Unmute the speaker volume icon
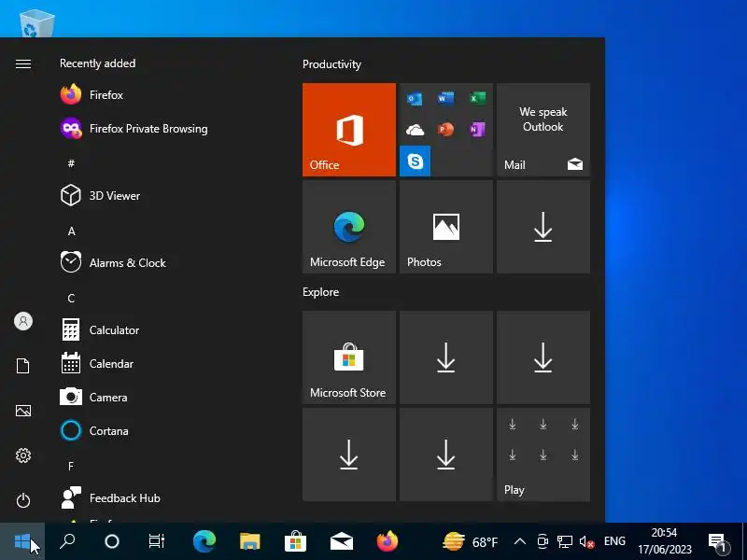 [x=586, y=541]
